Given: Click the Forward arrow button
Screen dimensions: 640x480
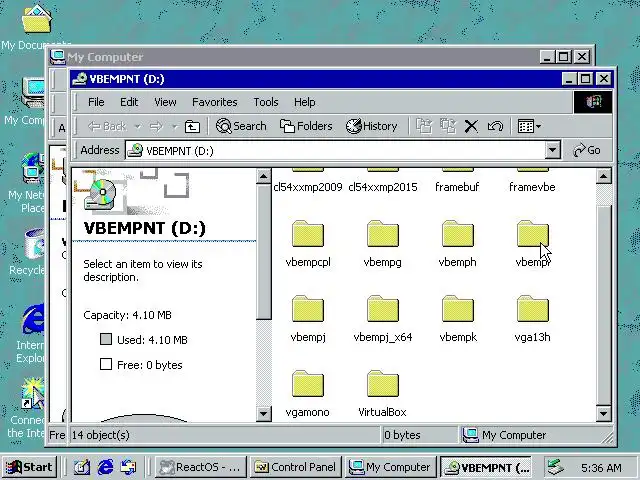Looking at the screenshot, I should tap(156, 127).
